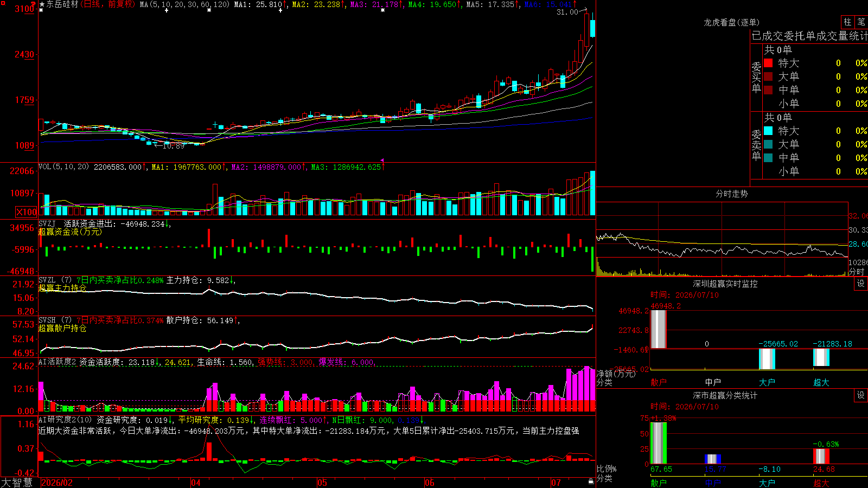868x488 pixels.
Task: Click the VOL(5,10,20) indicator label
Action: [x=63, y=167]
